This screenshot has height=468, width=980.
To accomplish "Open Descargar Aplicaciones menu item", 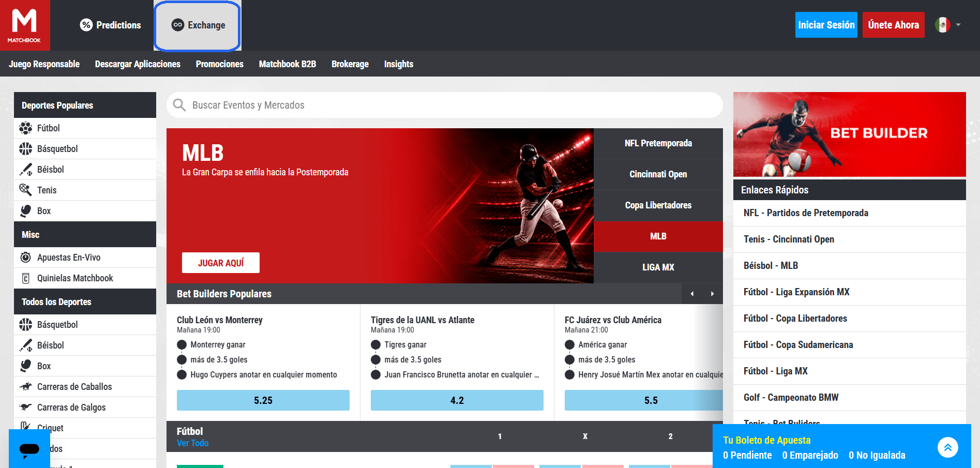I will point(138,64).
